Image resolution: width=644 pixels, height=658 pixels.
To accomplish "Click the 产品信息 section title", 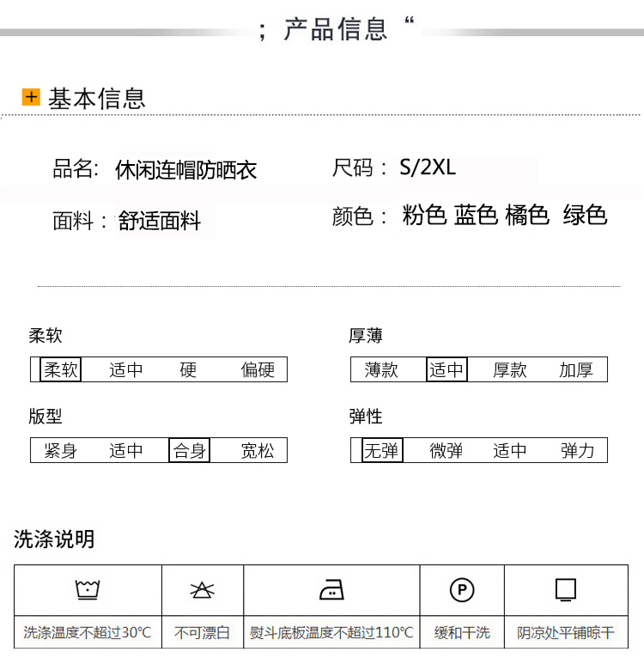I will 336,29.
